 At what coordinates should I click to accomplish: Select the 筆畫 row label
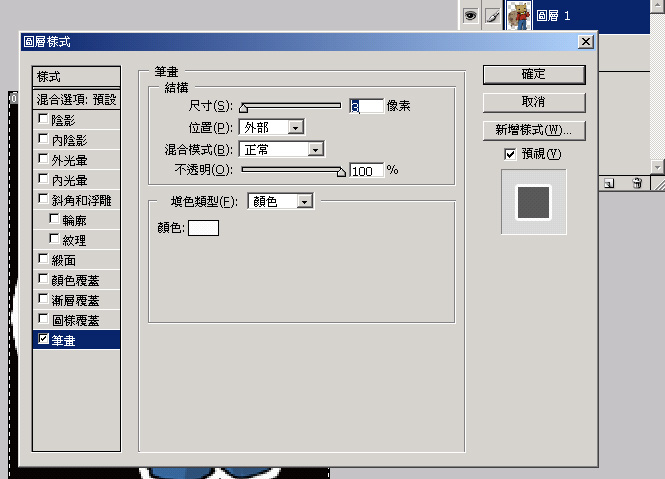point(63,340)
